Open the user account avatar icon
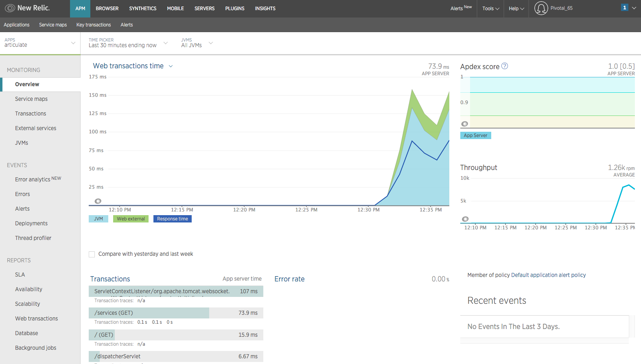The image size is (641, 364). [541, 8]
